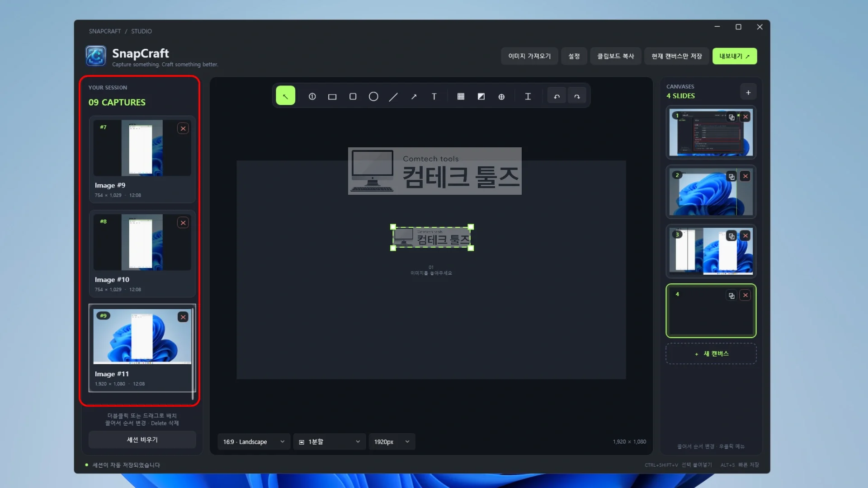Remove capture Image #9 with its X

coord(183,128)
